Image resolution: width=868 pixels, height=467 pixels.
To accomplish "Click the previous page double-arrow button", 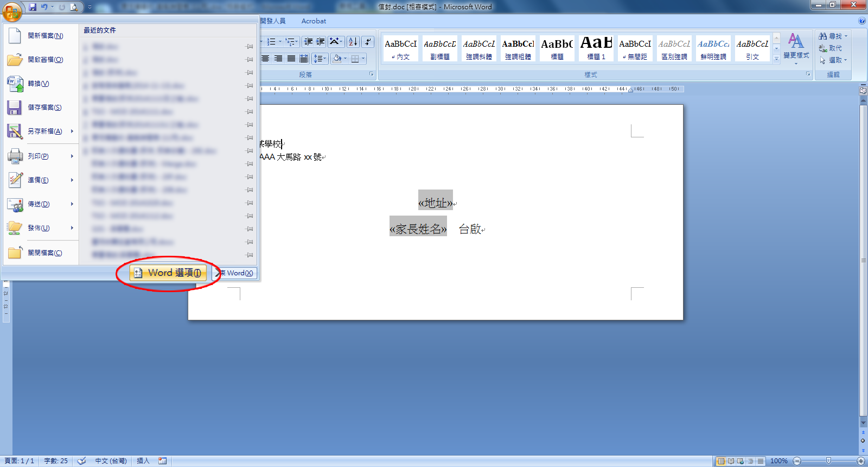I will click(863, 433).
